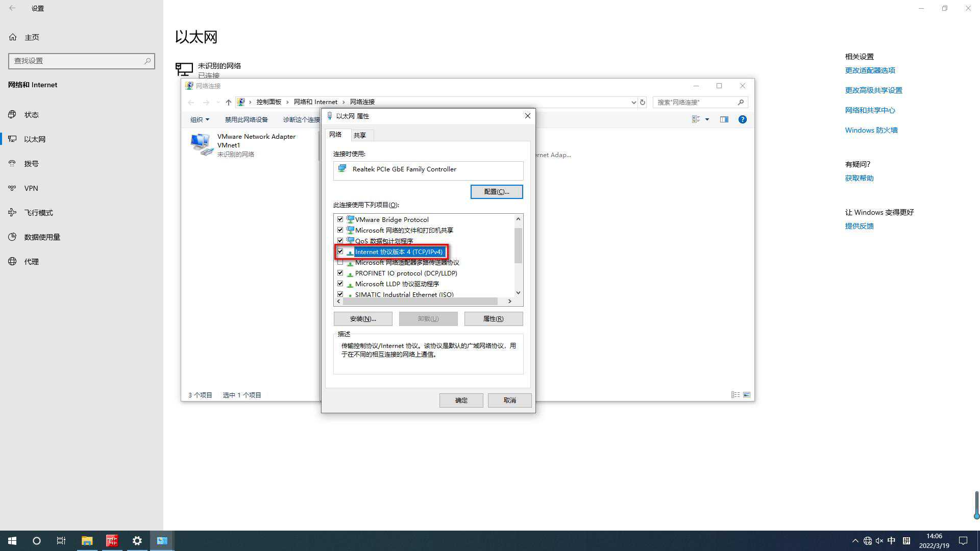Uncheck VMware Bridge Protocol checkbox
This screenshot has width=980, height=551.
(x=340, y=219)
